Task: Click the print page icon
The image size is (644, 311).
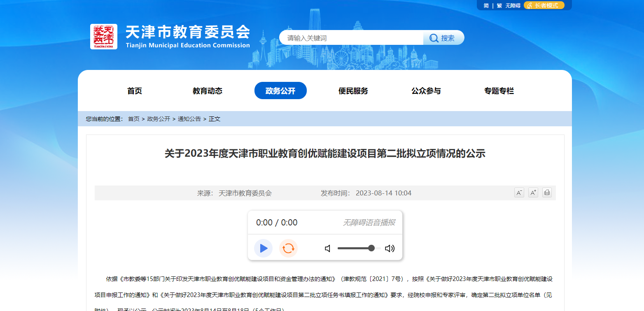Action: [x=547, y=193]
